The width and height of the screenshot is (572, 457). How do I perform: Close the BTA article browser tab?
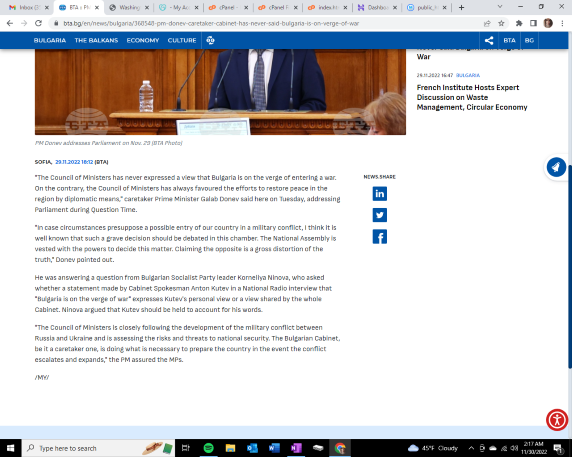click(x=97, y=7)
